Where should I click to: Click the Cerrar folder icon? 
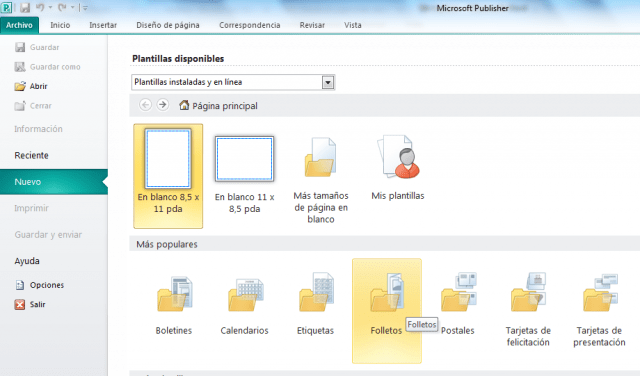[20, 106]
